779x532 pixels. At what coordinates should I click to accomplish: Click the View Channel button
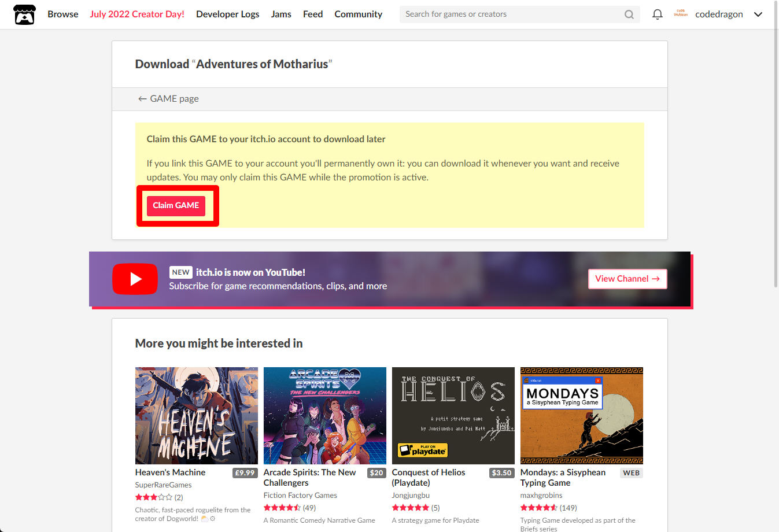(x=627, y=279)
